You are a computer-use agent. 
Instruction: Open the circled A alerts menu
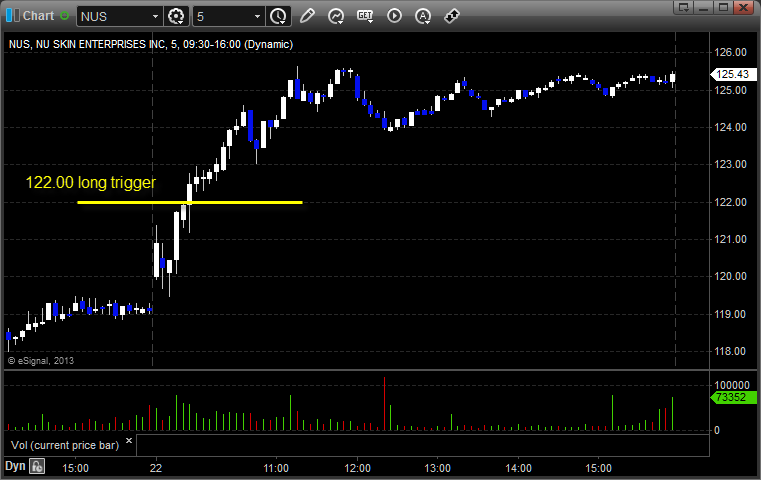click(x=423, y=16)
